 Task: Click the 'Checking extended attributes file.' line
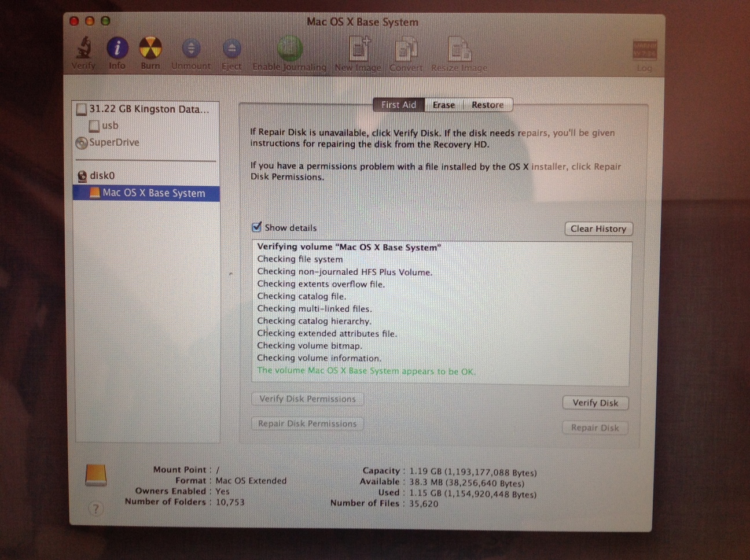[327, 334]
